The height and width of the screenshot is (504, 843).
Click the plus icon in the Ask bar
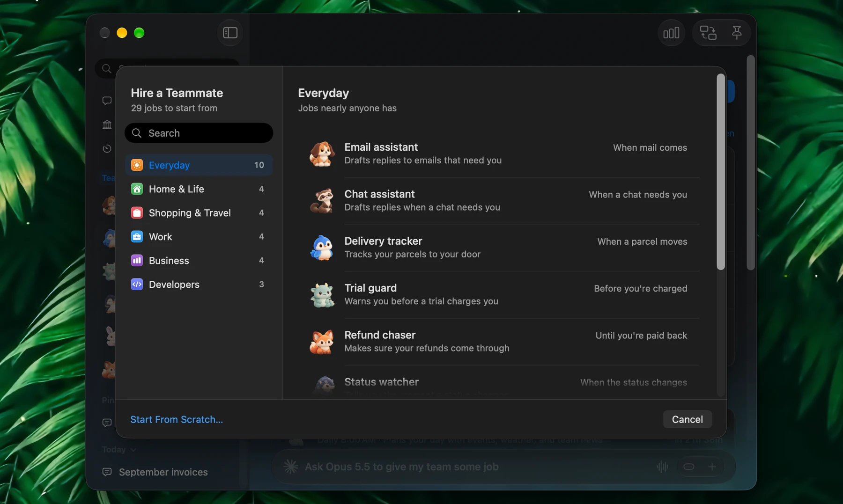click(x=712, y=467)
